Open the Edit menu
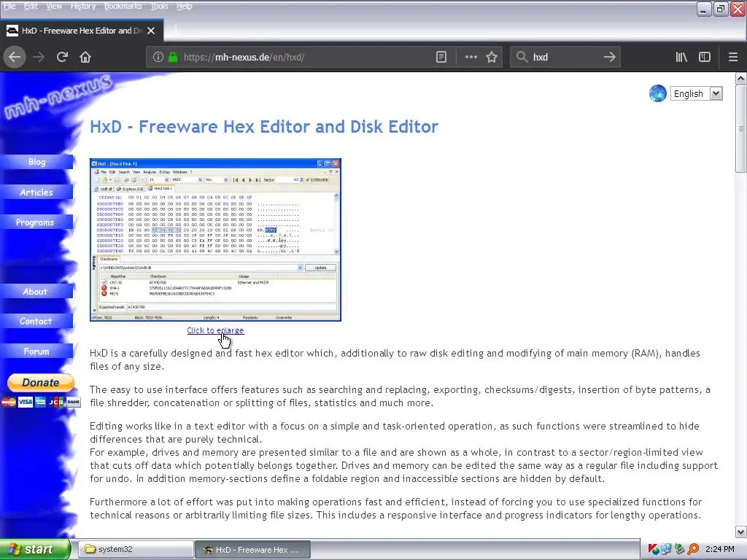This screenshot has height=560, width=747. (31, 6)
